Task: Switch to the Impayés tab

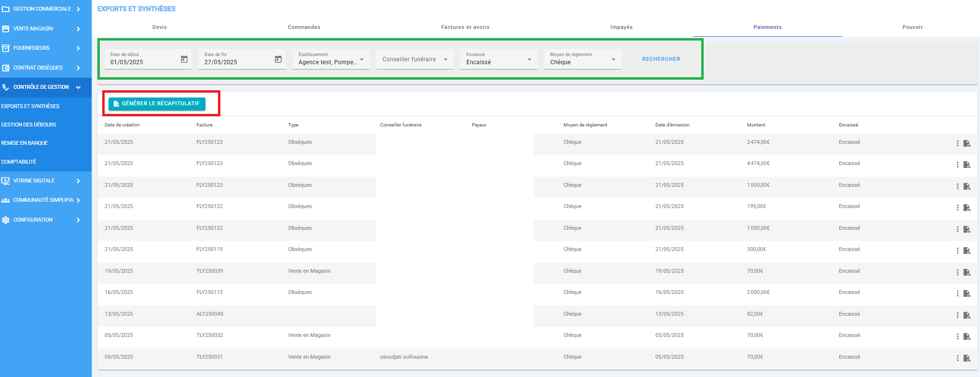Action: [x=621, y=27]
